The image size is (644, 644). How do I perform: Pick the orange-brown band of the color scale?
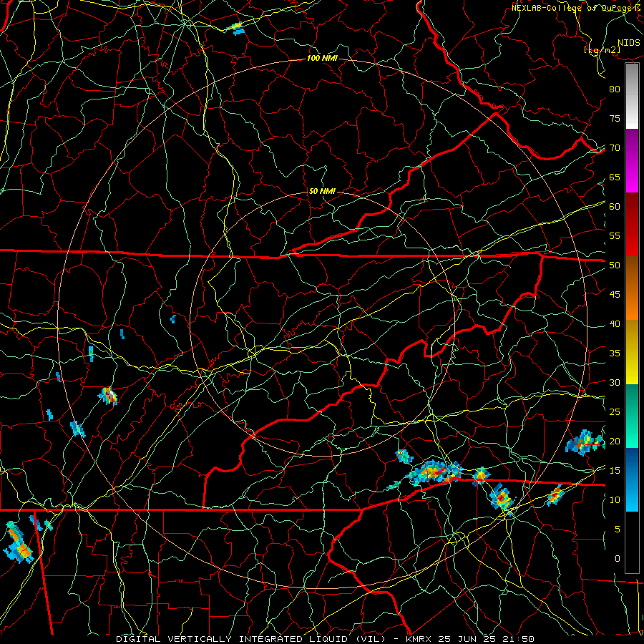(632, 288)
